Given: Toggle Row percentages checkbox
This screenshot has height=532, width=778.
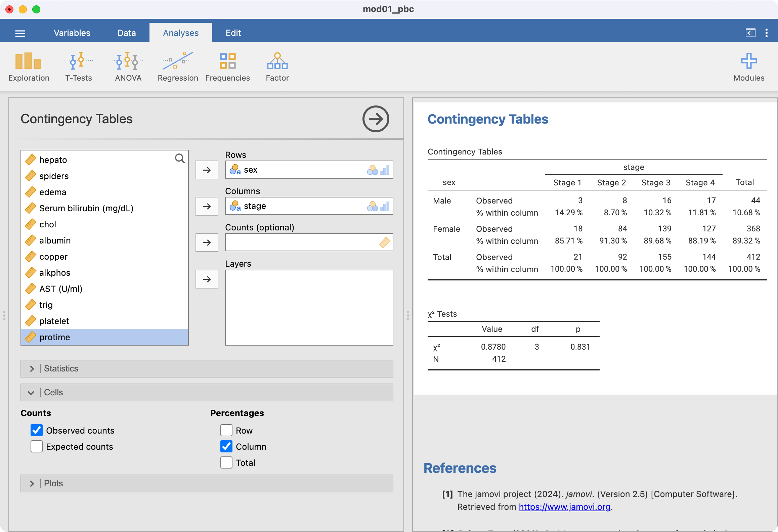Looking at the screenshot, I should pos(226,431).
